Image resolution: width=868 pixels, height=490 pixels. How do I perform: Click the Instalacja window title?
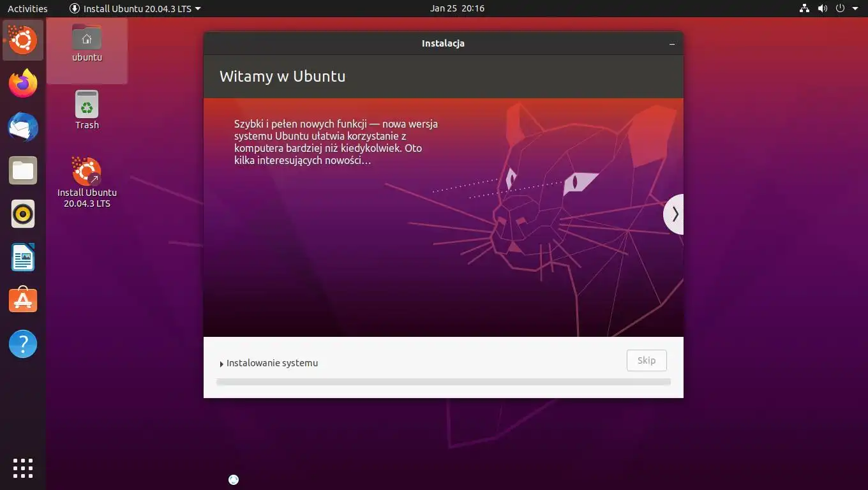click(x=443, y=43)
